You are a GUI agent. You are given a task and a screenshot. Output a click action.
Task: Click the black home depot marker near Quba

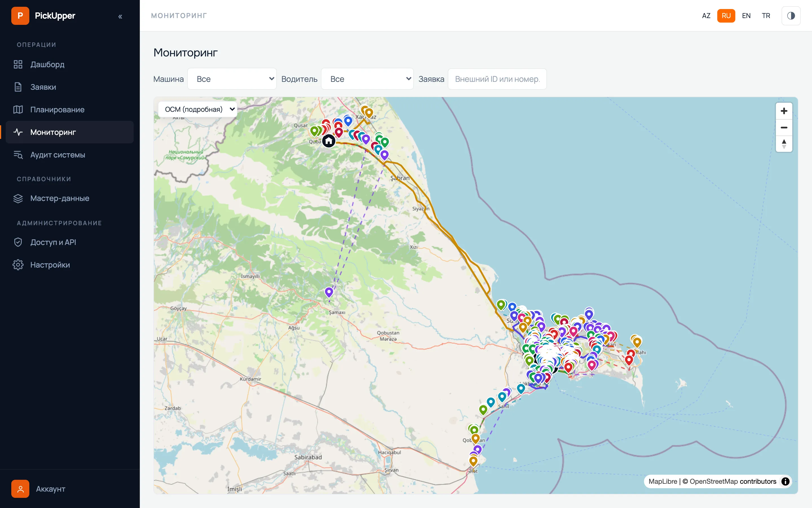329,141
